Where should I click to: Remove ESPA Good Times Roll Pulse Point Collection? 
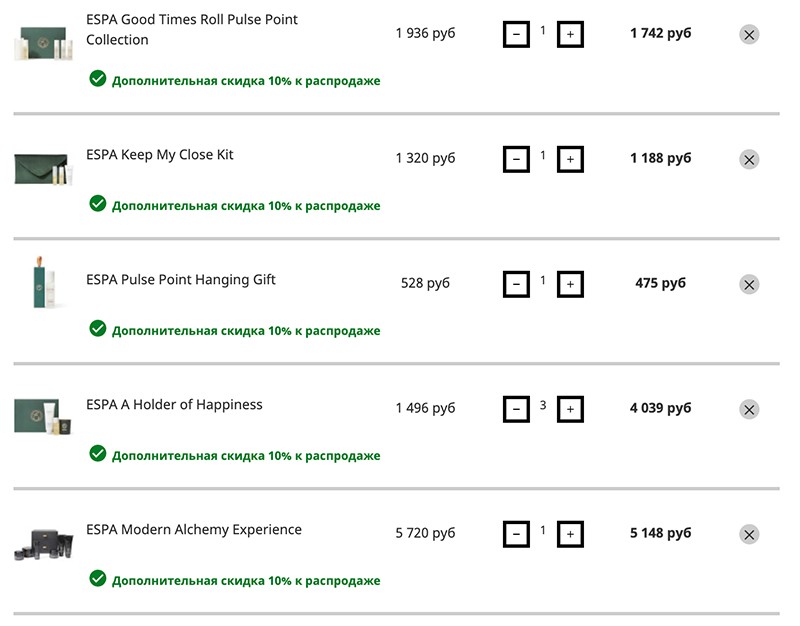point(749,35)
